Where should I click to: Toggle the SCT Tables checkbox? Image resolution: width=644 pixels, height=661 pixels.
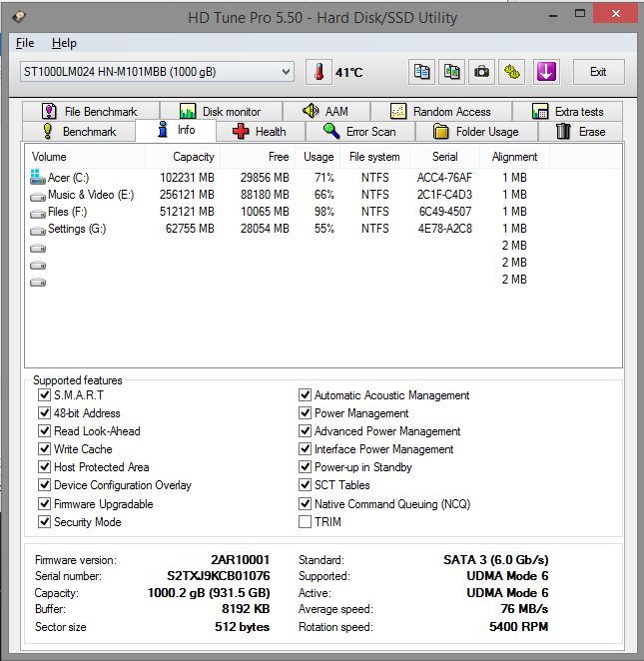pos(305,485)
